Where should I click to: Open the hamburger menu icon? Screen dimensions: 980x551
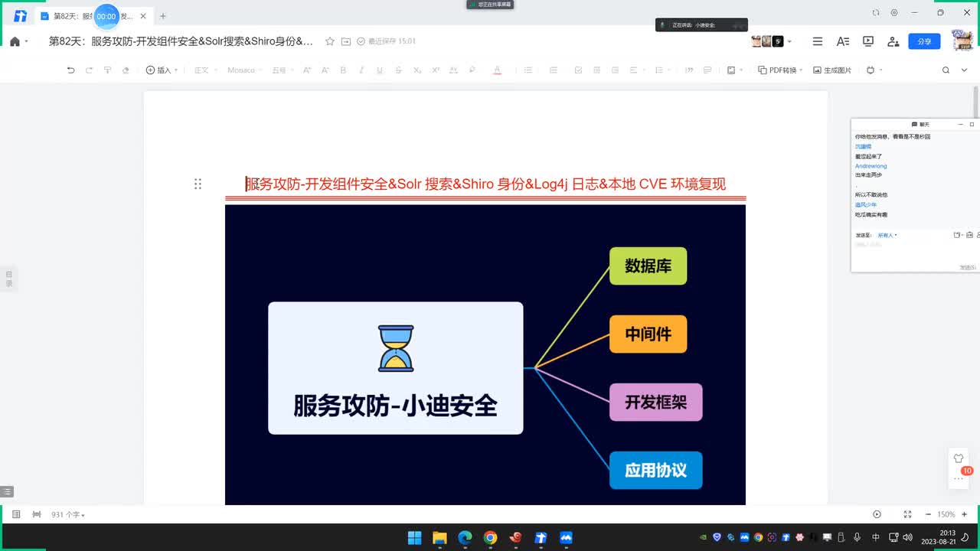(x=818, y=41)
